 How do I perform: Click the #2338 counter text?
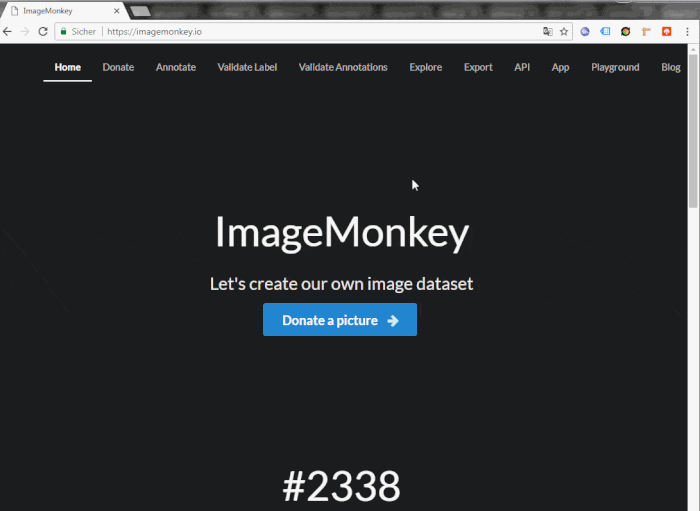(x=342, y=486)
